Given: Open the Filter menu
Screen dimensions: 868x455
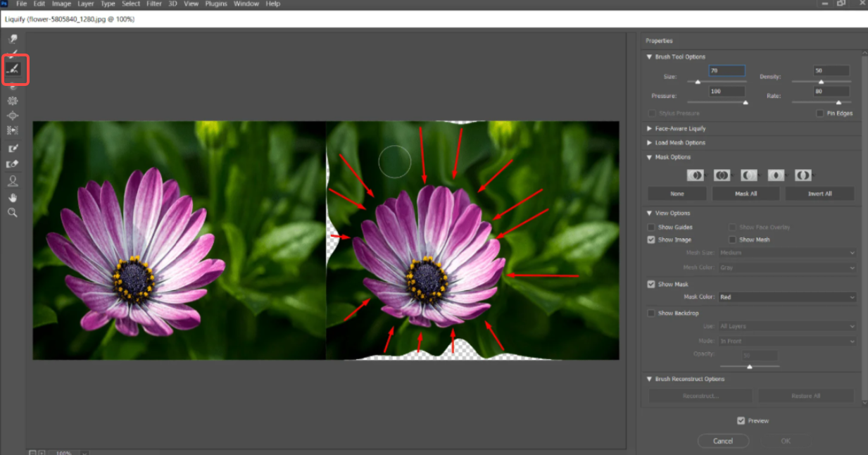Looking at the screenshot, I should 153,4.
